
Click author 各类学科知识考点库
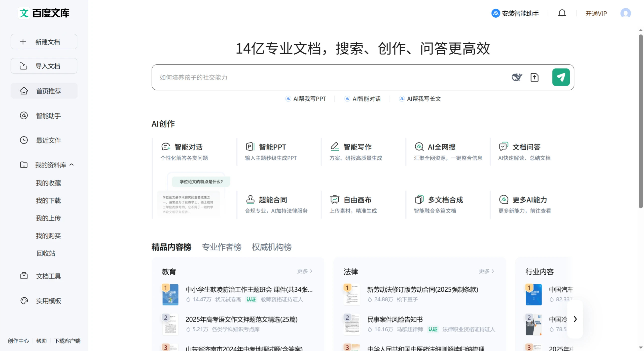[x=235, y=329]
